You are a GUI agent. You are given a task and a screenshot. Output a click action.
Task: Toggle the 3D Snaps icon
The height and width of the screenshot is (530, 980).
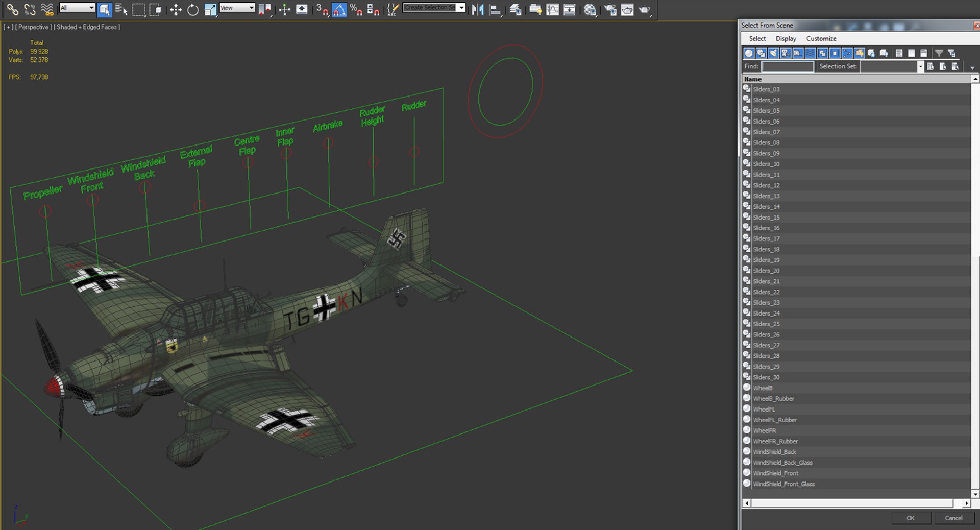coord(322,9)
